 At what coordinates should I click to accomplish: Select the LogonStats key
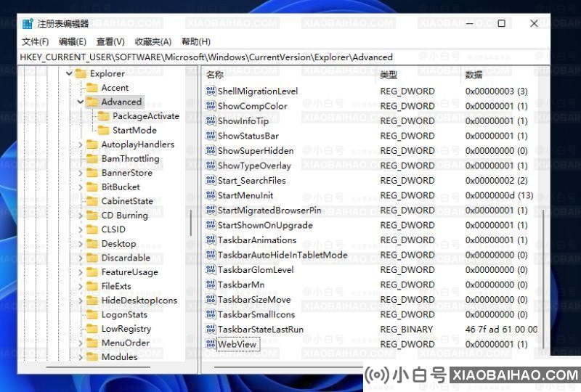(124, 314)
